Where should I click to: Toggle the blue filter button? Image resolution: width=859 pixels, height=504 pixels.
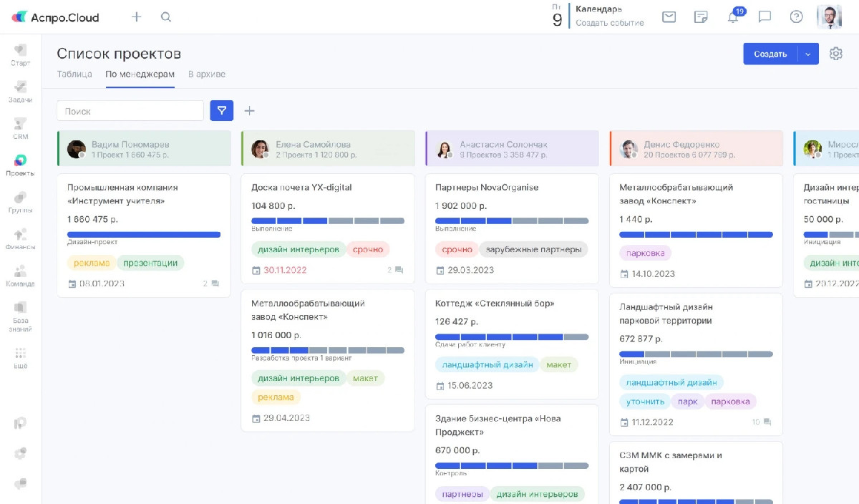click(x=221, y=110)
